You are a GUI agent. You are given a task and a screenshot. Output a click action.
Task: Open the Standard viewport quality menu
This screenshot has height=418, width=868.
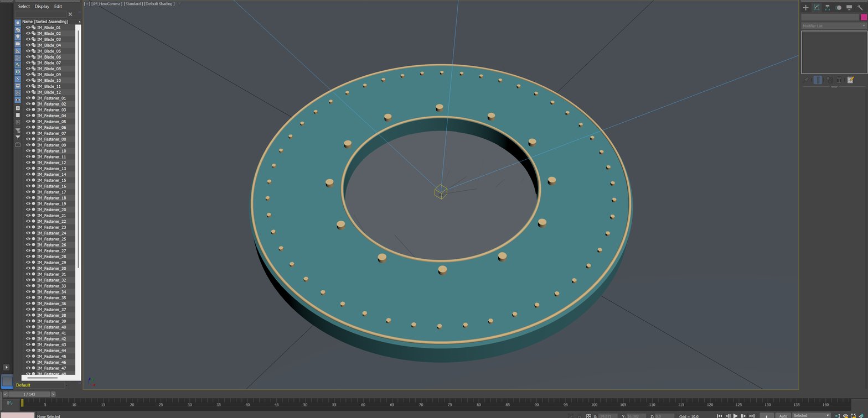click(x=133, y=4)
